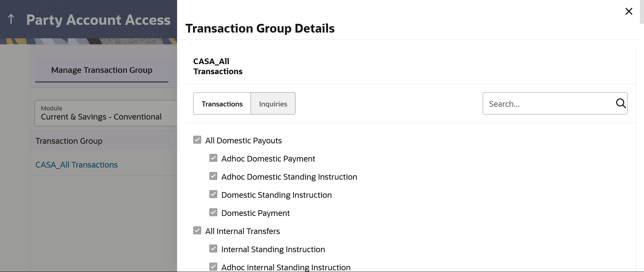This screenshot has width=644, height=272.
Task: Toggle the All Internal Transfers checkbox
Action: point(197,231)
